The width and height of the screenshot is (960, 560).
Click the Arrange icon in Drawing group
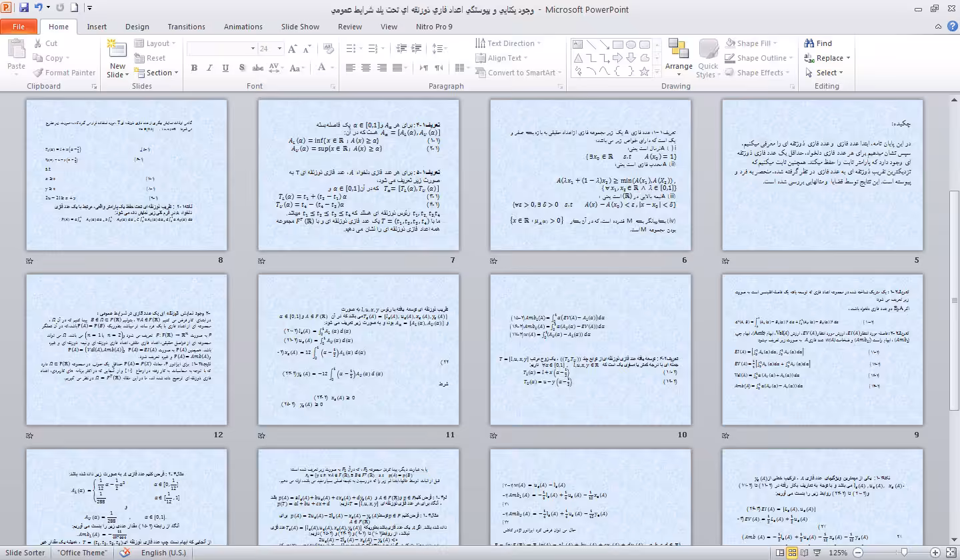pyautogui.click(x=679, y=57)
